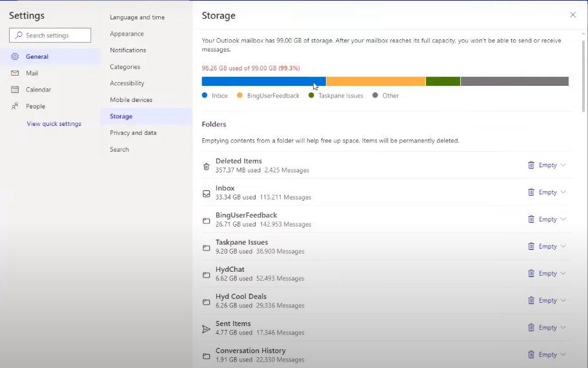Open the Privacy and data settings
Screen dimensions: 588x368
tap(133, 133)
